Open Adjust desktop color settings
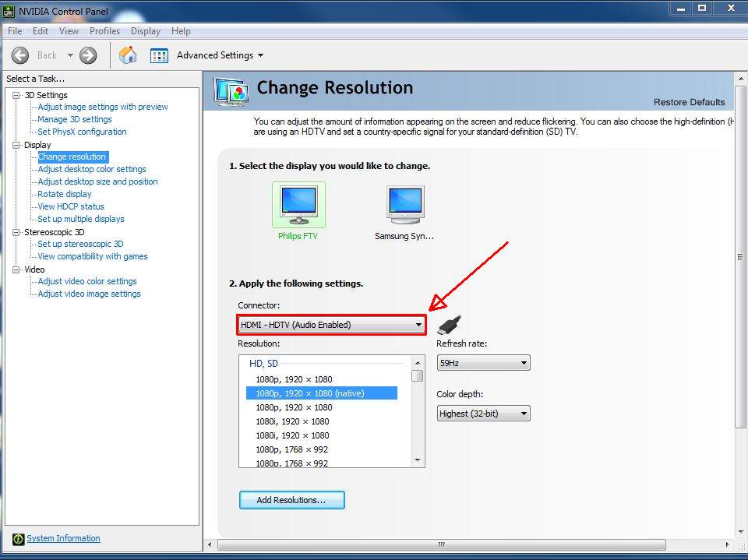 point(92,169)
